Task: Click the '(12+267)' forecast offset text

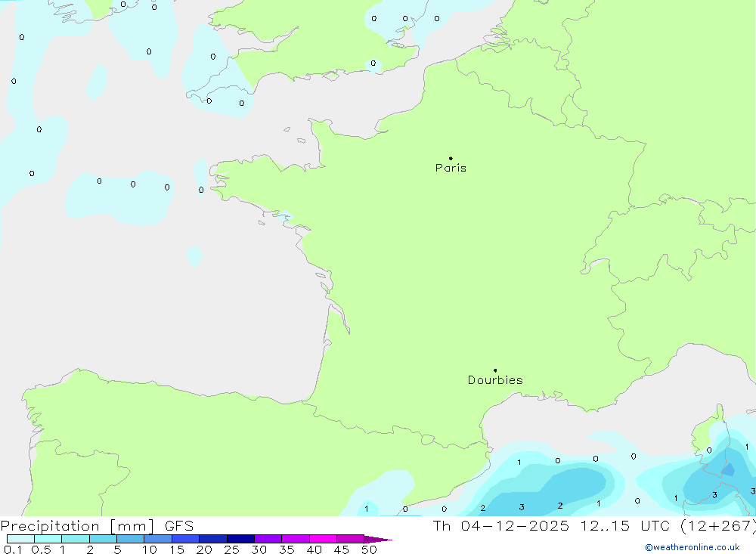Action: pyautogui.click(x=718, y=526)
